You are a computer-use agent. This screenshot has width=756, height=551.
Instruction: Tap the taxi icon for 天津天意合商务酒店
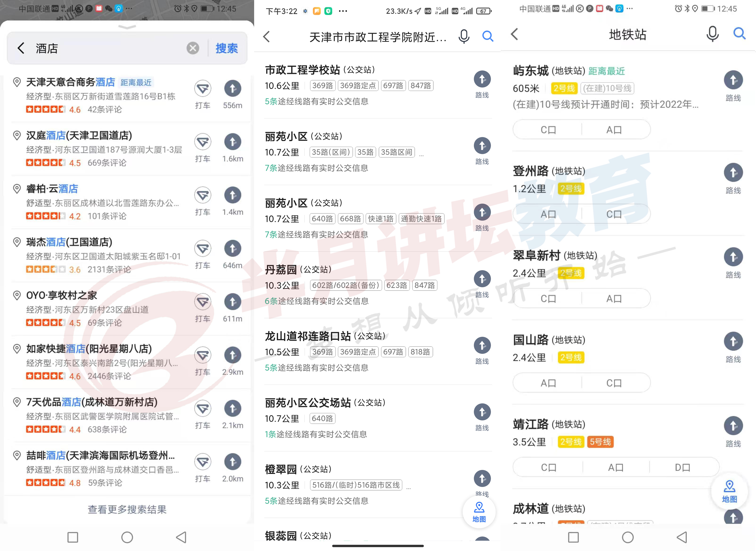(203, 89)
